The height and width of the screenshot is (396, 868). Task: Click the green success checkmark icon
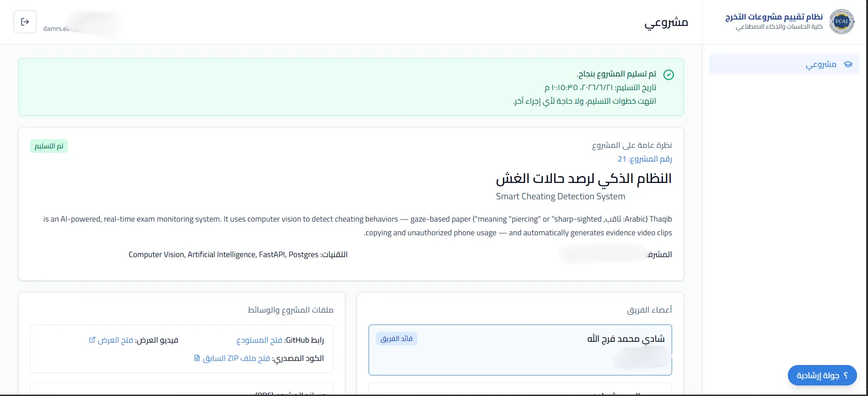(x=668, y=75)
